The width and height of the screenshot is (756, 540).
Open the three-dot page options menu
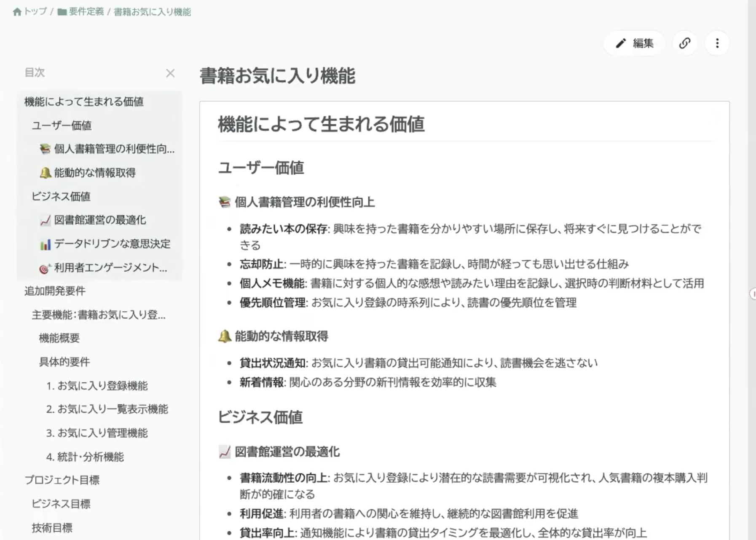(x=716, y=43)
